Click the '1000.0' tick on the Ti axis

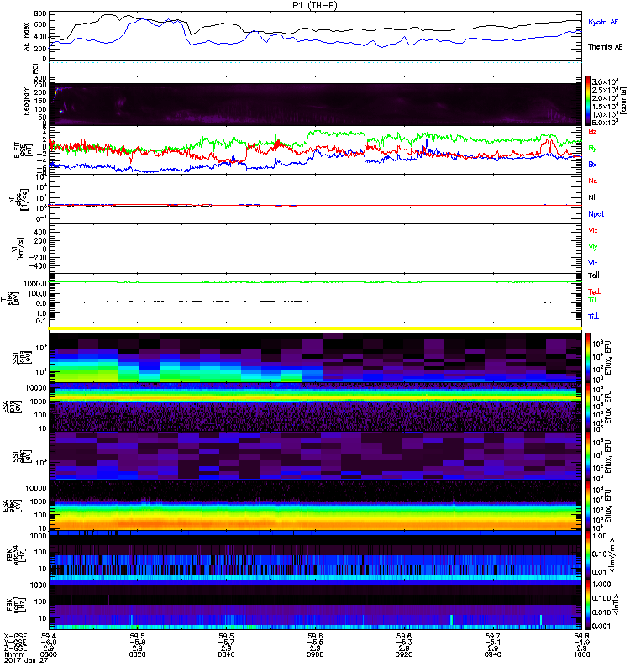tap(35, 283)
